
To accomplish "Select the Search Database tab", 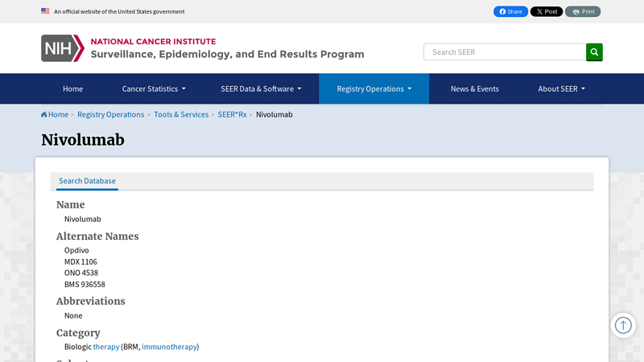I will click(87, 181).
